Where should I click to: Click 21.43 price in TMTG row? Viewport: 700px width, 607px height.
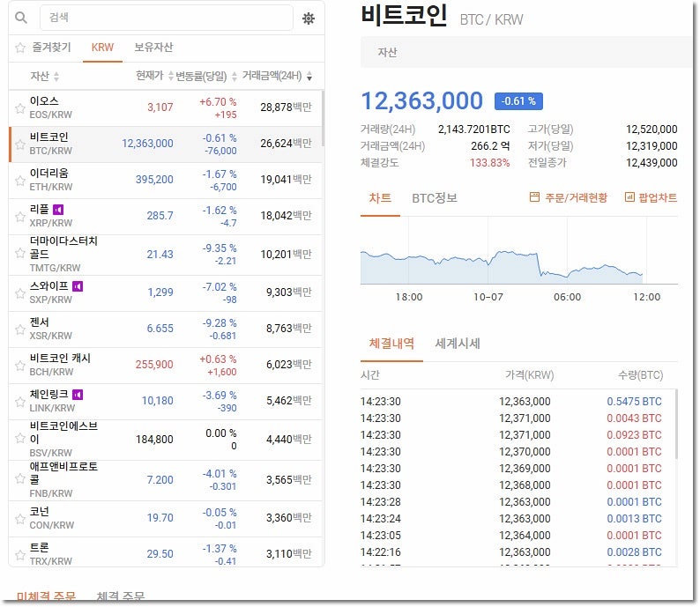(x=160, y=255)
